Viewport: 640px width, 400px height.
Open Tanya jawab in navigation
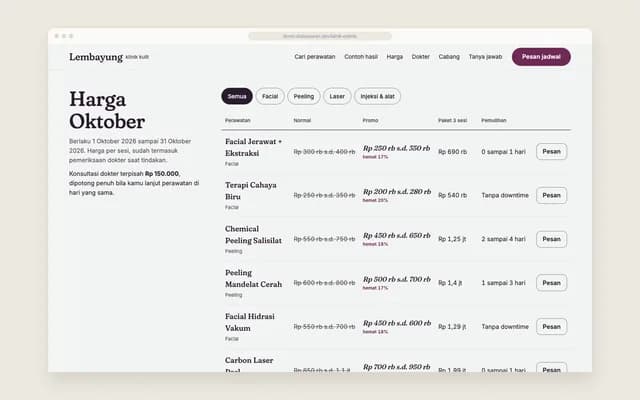485,57
